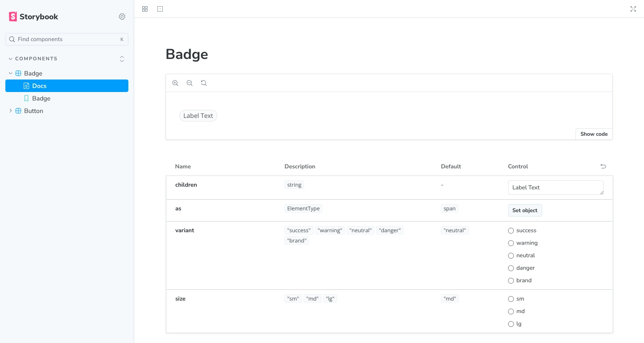Select the success variant radio button
This screenshot has width=644, height=343.
[511, 230]
